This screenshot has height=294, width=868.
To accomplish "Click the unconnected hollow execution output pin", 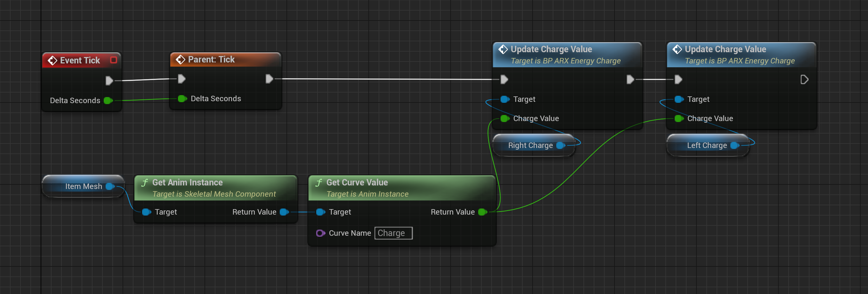I will [804, 80].
